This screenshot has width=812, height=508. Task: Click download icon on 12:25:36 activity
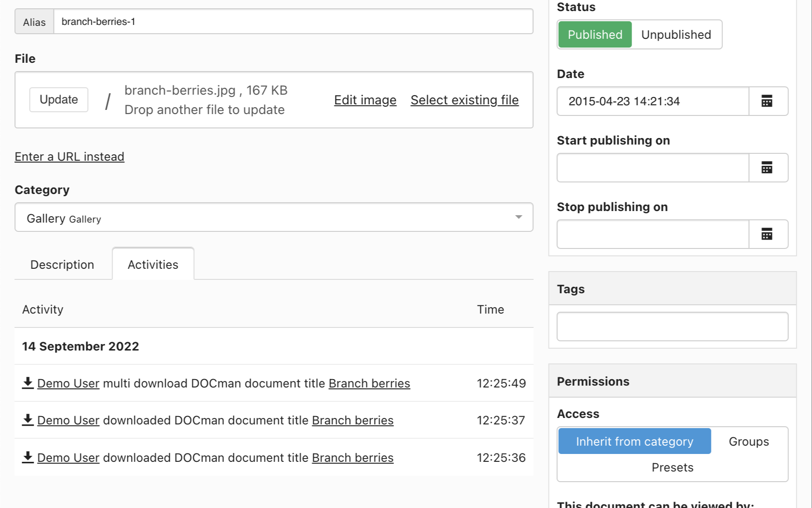click(x=28, y=457)
